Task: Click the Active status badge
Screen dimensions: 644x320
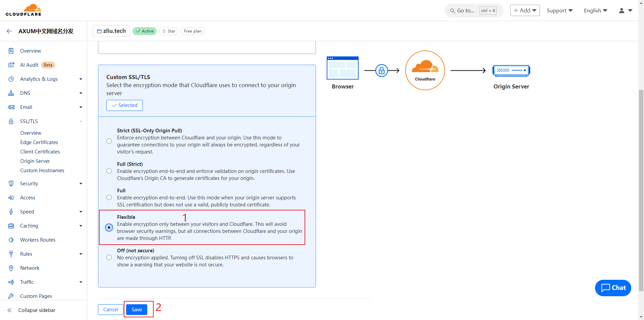Action: [x=145, y=31]
